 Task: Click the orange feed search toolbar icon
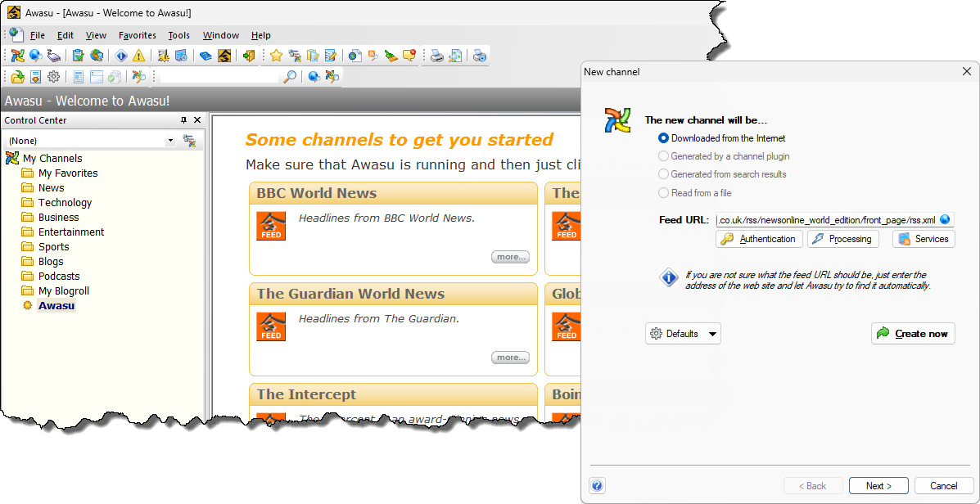pyautogui.click(x=373, y=56)
